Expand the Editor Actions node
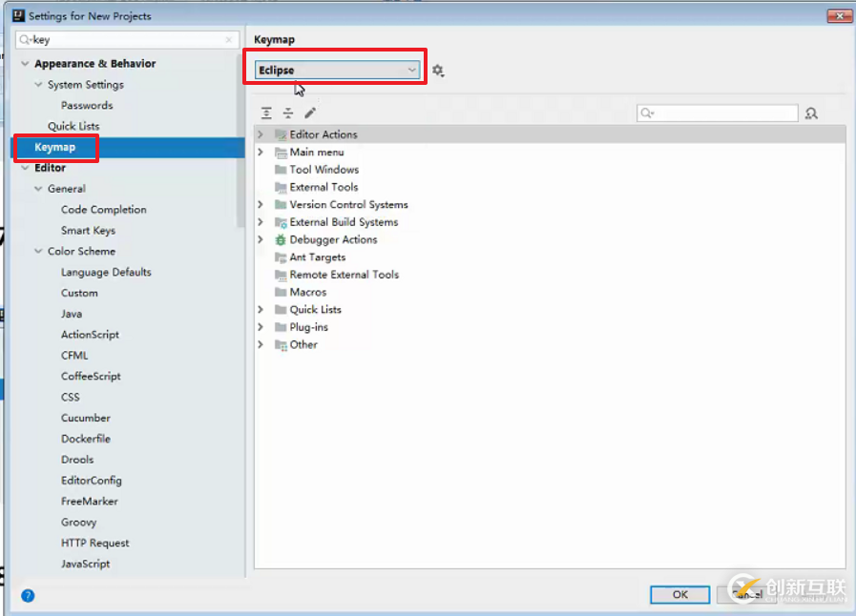 (261, 134)
